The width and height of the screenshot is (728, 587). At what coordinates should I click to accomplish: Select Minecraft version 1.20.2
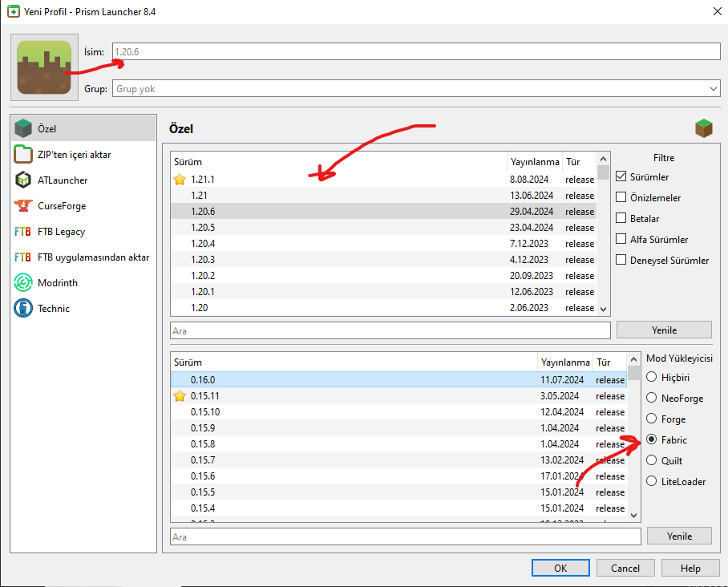(384, 275)
